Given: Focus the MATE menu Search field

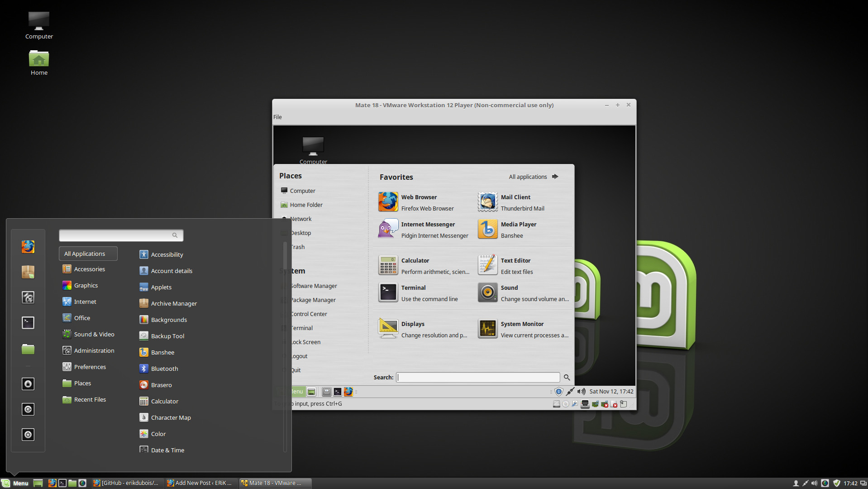Looking at the screenshot, I should coord(478,377).
